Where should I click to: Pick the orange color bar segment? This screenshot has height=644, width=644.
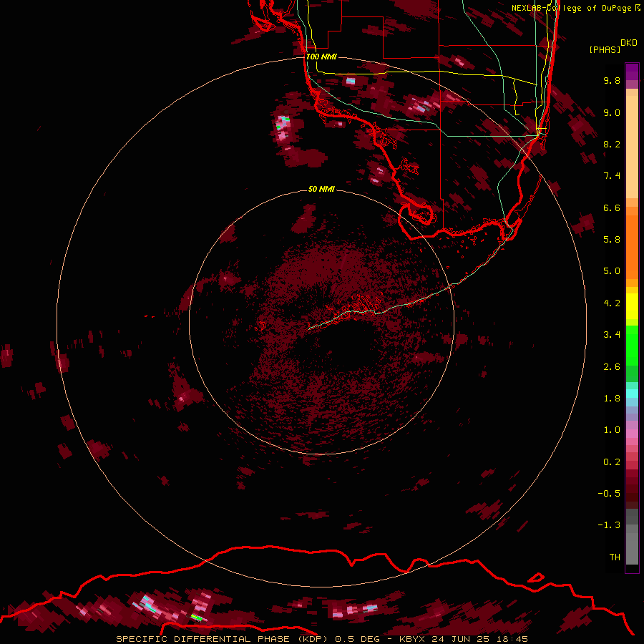[632, 248]
